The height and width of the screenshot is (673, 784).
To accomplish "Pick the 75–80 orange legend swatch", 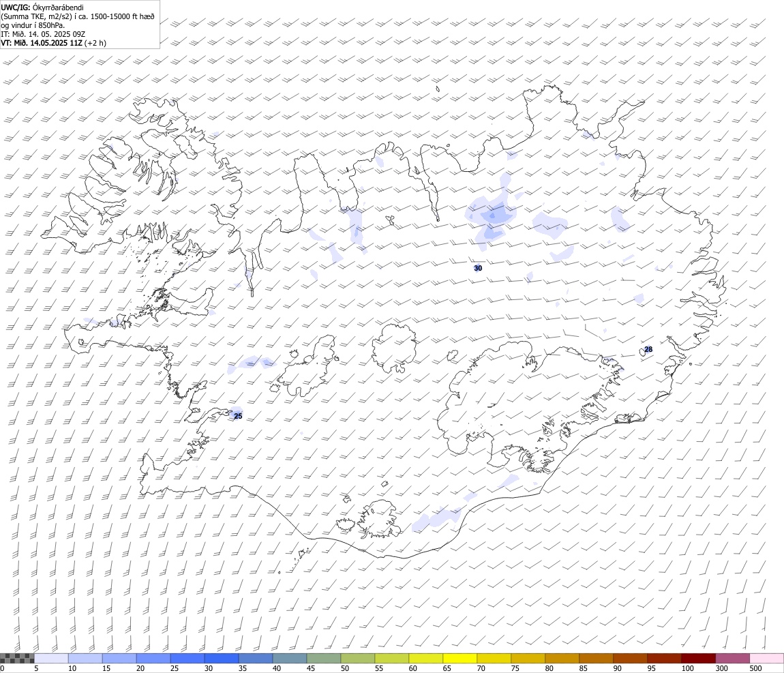I will coord(528,659).
